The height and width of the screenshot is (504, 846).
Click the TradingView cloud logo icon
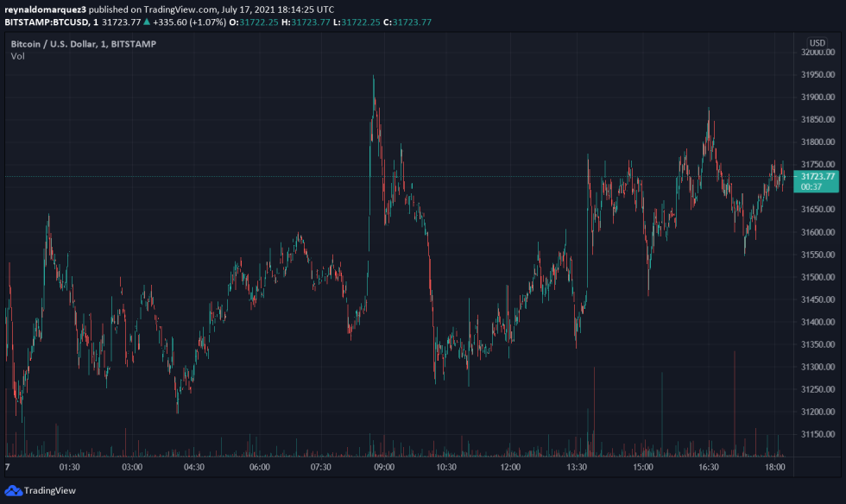[12, 493]
